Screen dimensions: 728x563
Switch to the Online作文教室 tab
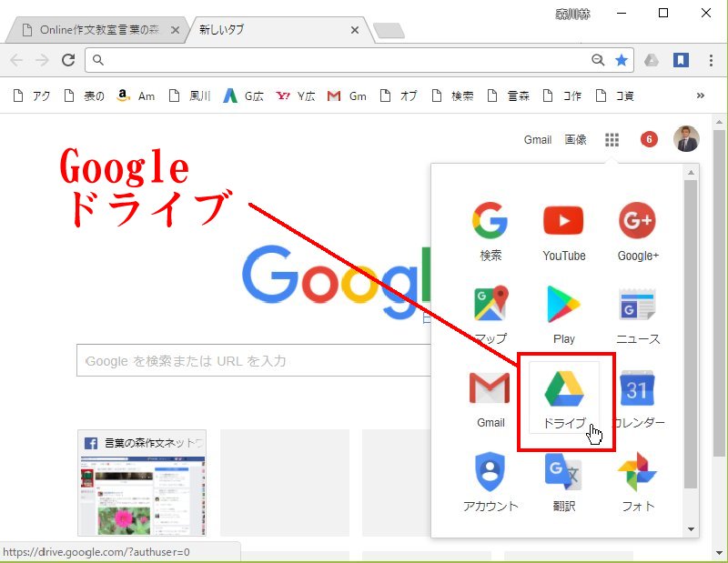tap(99, 30)
